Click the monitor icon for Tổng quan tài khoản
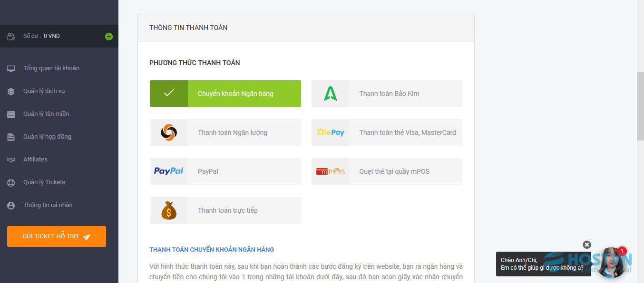644x283 pixels. point(11,68)
